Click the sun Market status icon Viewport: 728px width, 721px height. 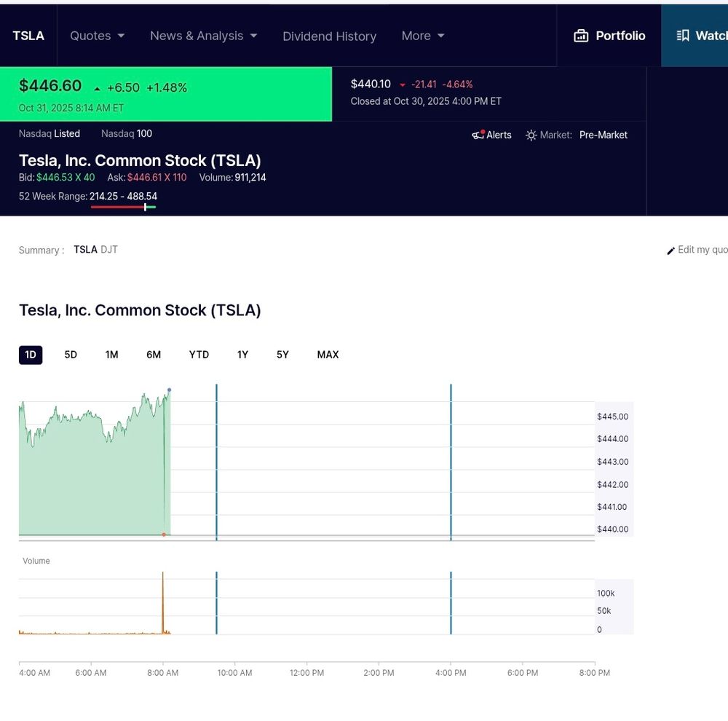531,135
